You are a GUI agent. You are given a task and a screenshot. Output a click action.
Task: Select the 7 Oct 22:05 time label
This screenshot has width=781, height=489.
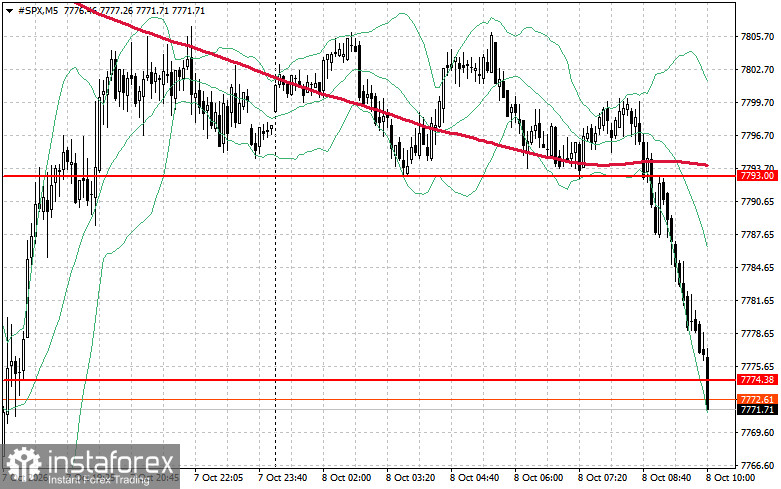click(219, 478)
